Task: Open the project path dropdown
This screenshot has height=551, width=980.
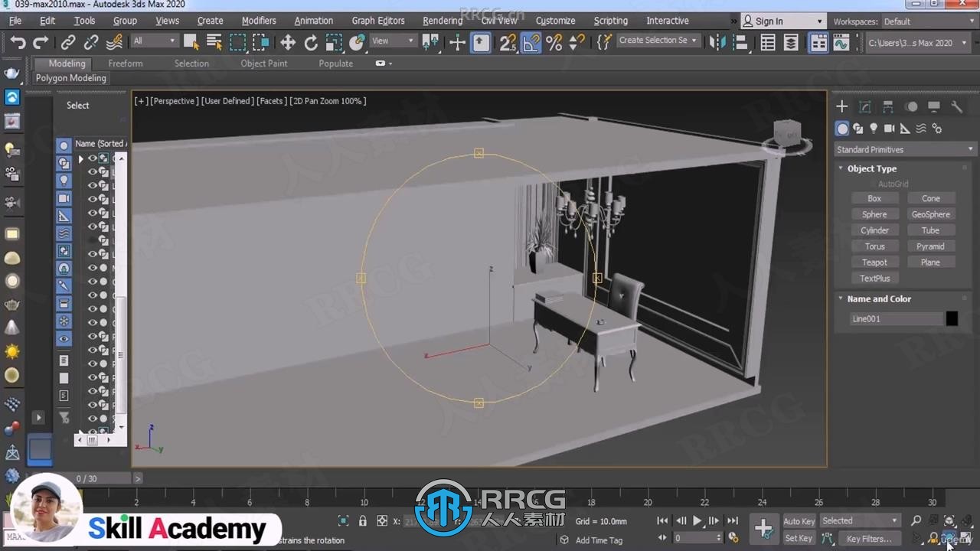Action: [x=919, y=43]
